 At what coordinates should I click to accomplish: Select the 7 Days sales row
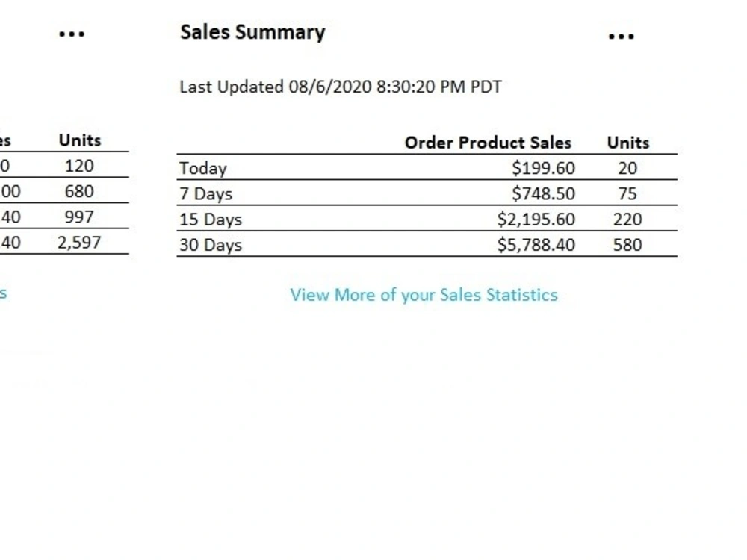pos(427,193)
